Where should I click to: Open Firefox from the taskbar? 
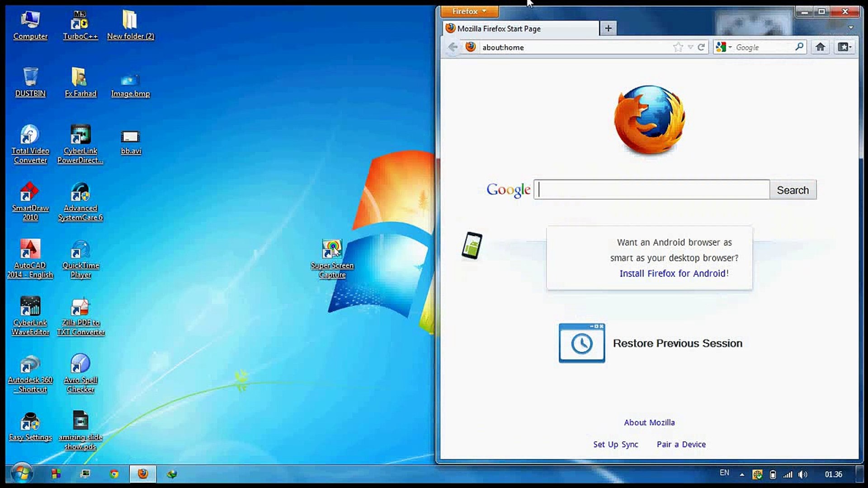pyautogui.click(x=143, y=474)
